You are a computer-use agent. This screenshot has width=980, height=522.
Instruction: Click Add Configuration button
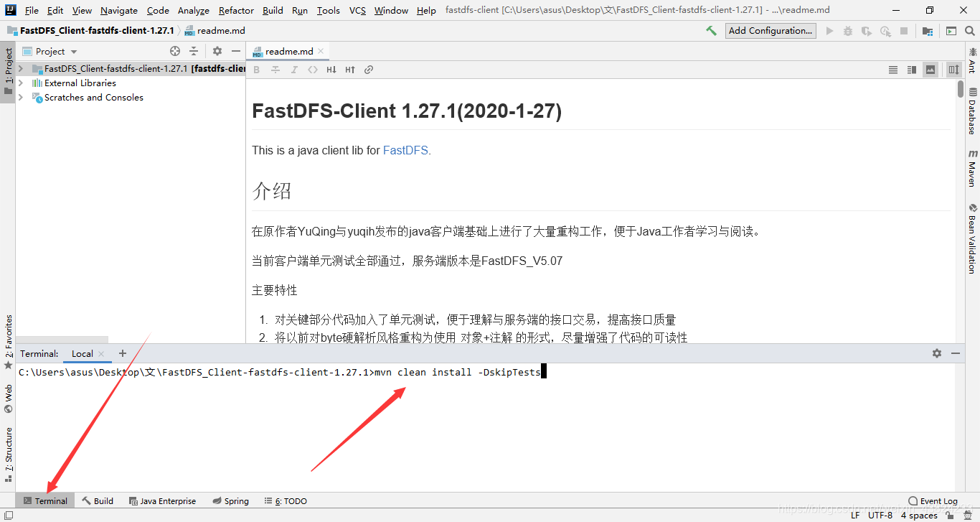[771, 31]
